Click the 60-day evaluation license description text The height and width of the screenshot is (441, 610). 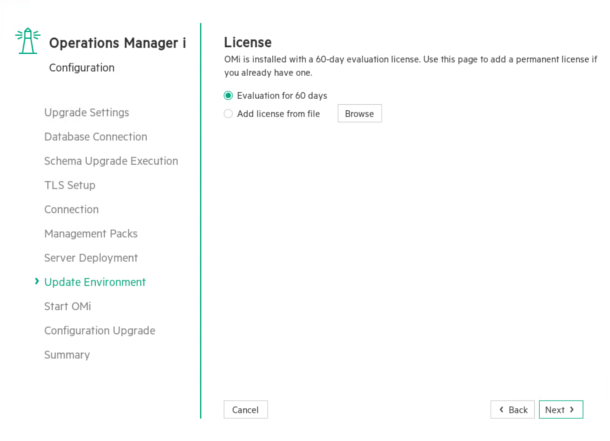click(x=410, y=66)
